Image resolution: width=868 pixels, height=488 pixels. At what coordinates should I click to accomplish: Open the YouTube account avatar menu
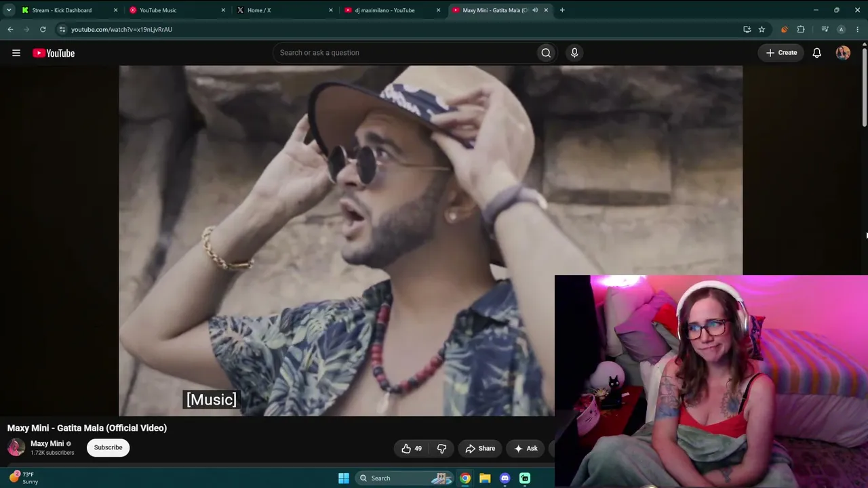click(x=843, y=53)
